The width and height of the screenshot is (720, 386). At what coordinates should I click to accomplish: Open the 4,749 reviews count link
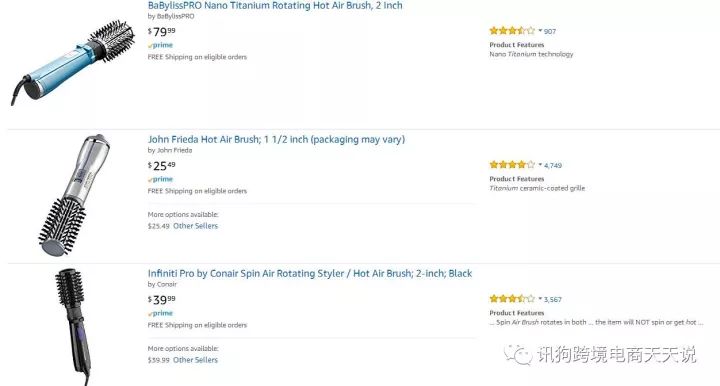(x=553, y=165)
